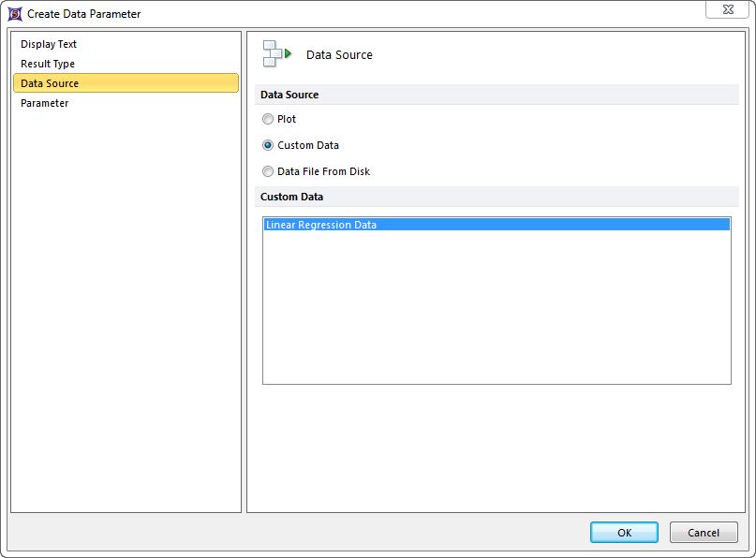756x558 pixels.
Task: Confirm the dialog with OK
Action: tap(624, 533)
